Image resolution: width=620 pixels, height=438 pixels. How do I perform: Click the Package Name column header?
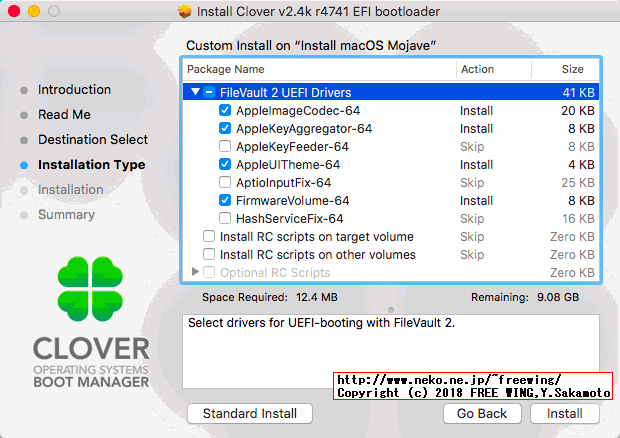pos(319,69)
